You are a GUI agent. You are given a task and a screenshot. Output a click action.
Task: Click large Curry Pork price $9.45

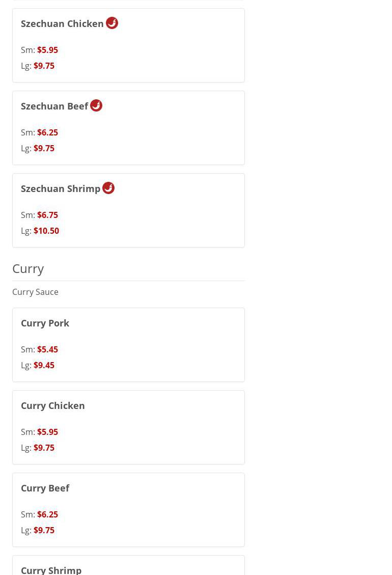[x=44, y=365]
